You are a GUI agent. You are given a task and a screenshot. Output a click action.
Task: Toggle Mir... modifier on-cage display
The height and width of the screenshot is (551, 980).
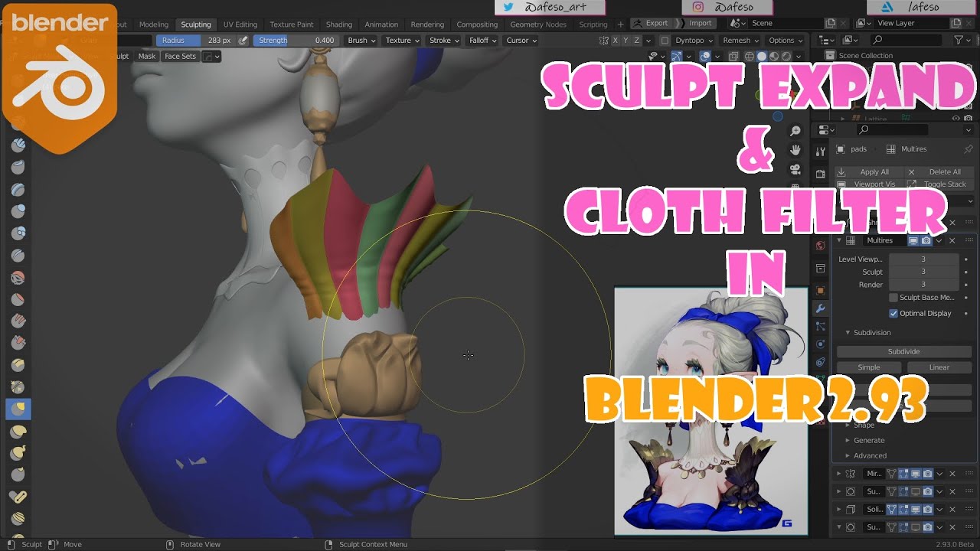(892, 474)
